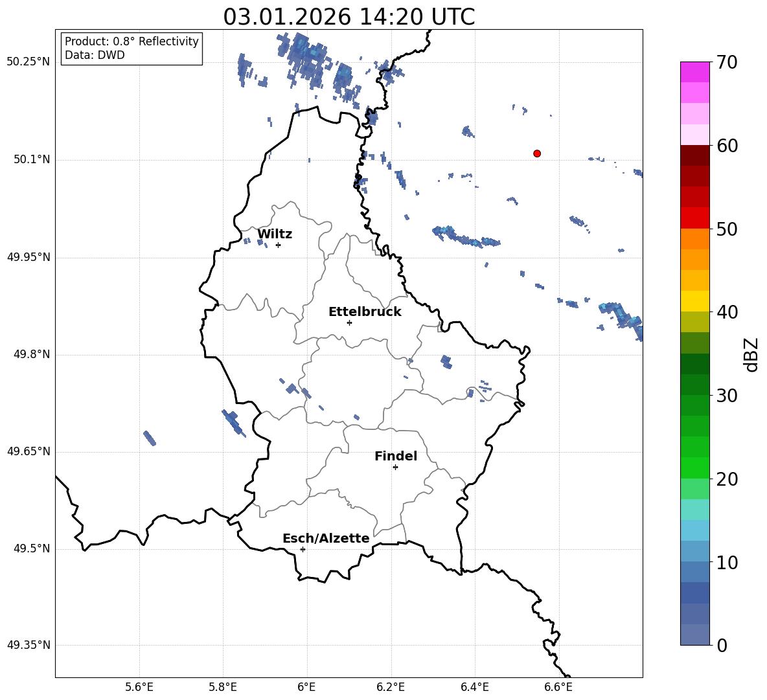Click the latitude label '49.35°N'
The height and width of the screenshot is (700, 767).
[29, 645]
